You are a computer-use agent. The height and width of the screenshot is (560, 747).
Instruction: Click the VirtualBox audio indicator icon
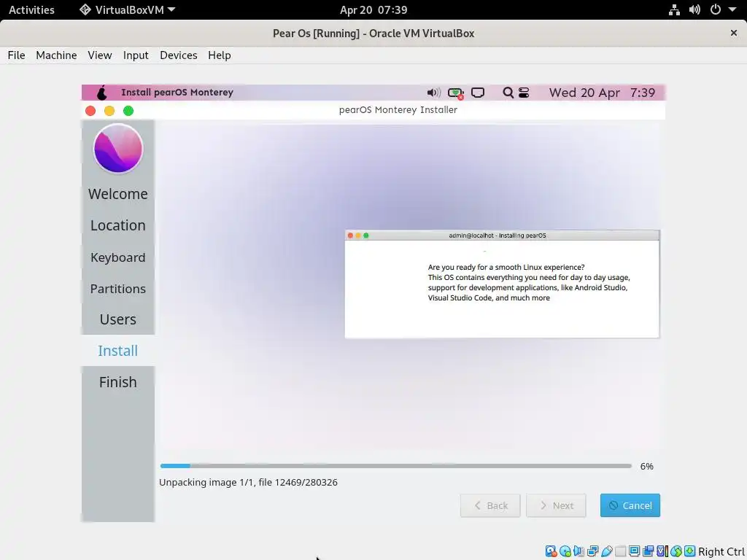coord(578,551)
